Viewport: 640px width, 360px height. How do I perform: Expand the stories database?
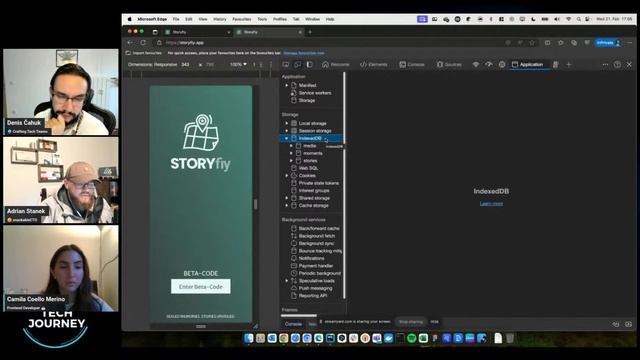pyautogui.click(x=291, y=161)
